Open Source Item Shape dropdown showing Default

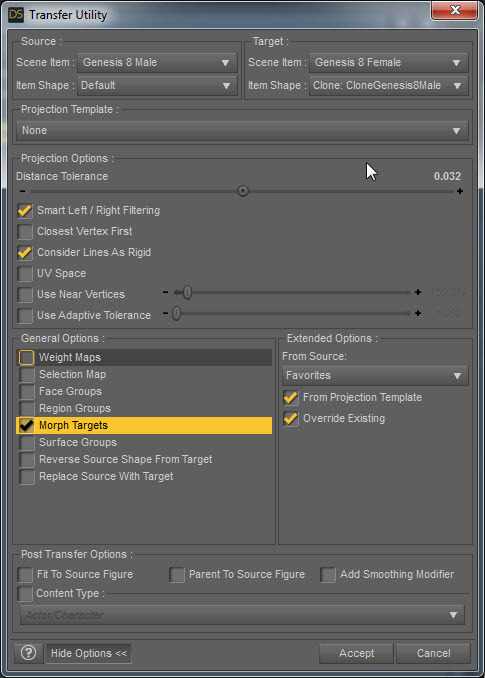157,86
